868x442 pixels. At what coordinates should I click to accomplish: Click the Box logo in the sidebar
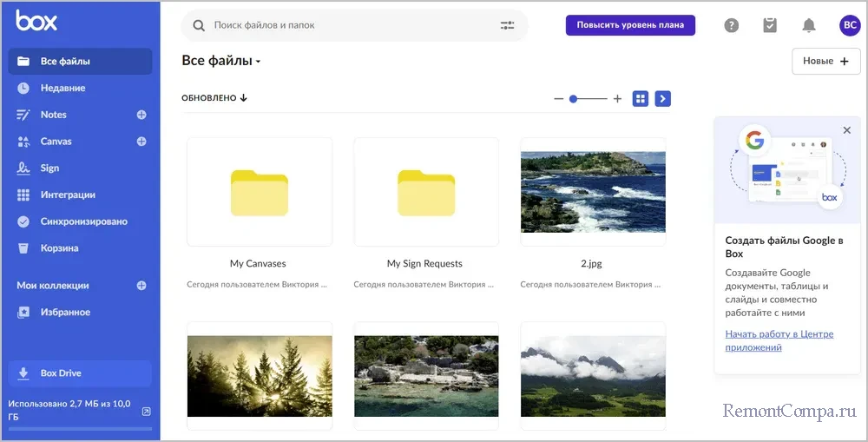(36, 22)
